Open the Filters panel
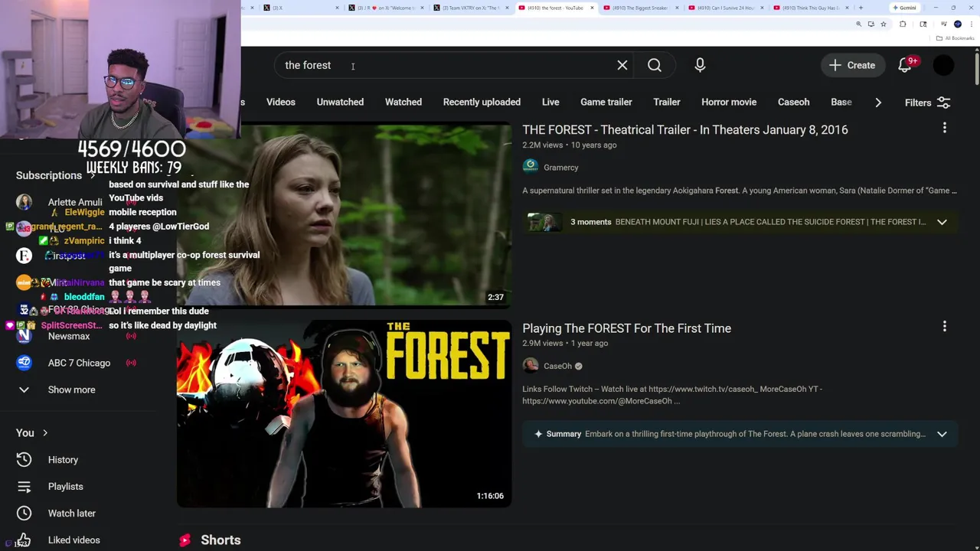980x551 pixels. 927,103
